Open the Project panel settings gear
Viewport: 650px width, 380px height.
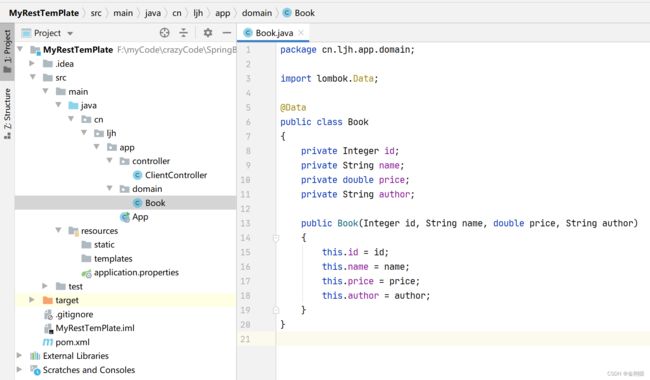208,33
